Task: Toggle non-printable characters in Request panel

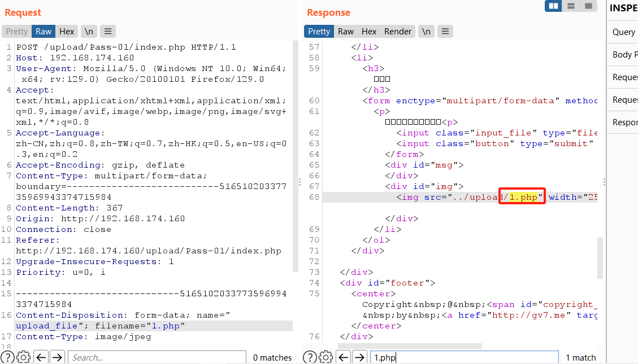Action: pos(89,31)
